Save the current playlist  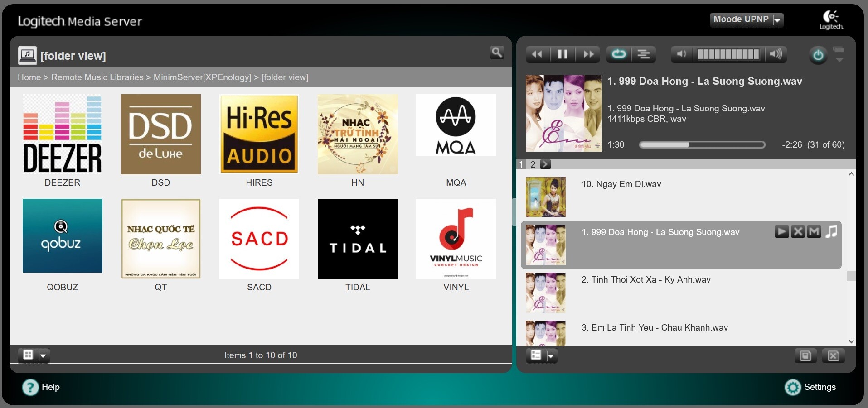pyautogui.click(x=805, y=356)
